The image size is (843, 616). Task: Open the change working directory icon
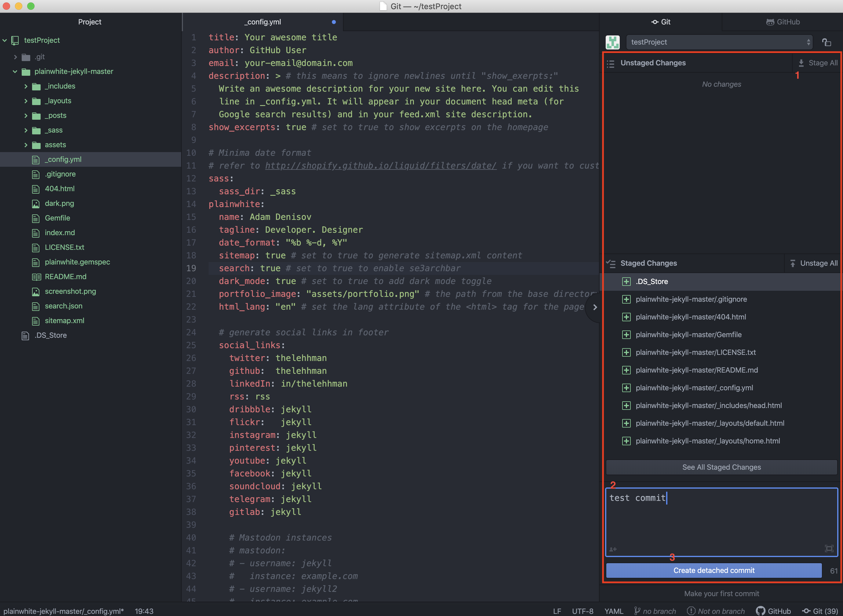coord(827,42)
